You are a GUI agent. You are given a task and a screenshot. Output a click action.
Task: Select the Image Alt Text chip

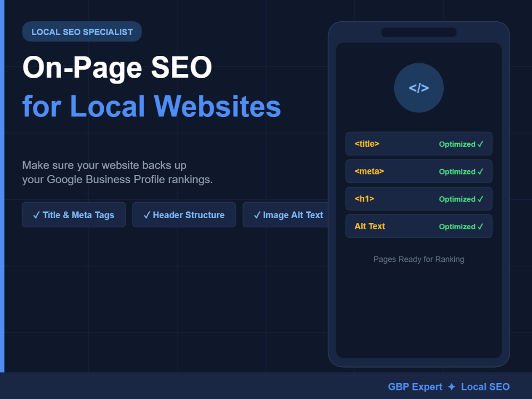coord(286,215)
